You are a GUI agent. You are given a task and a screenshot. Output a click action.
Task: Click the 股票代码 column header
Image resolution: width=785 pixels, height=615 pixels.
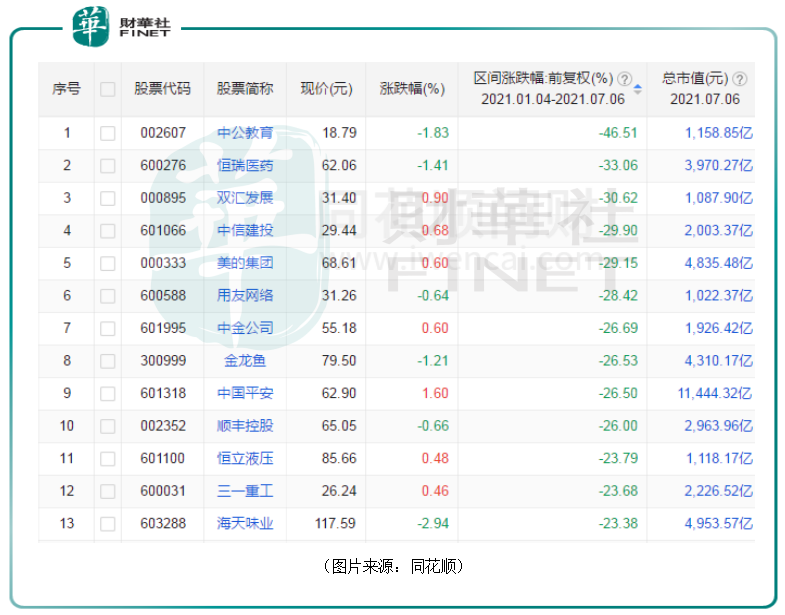(x=162, y=89)
